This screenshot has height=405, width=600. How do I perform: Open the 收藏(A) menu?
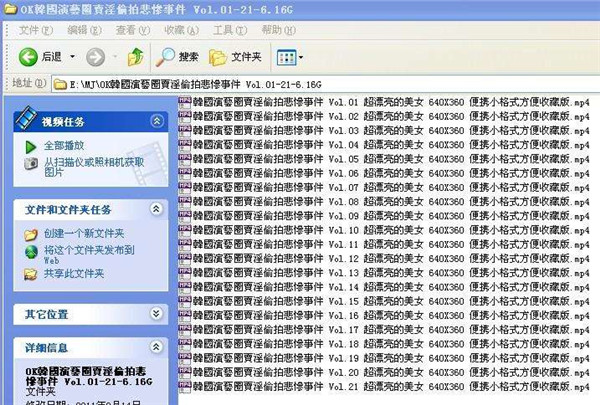point(181,30)
